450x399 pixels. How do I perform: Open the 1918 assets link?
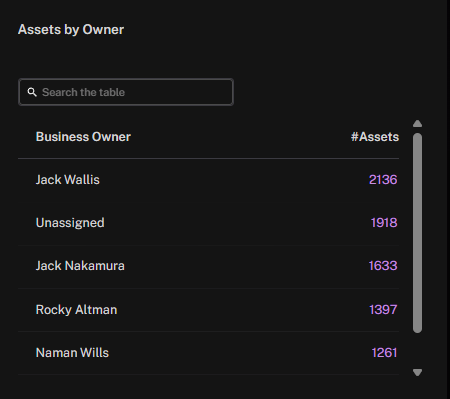coord(384,223)
